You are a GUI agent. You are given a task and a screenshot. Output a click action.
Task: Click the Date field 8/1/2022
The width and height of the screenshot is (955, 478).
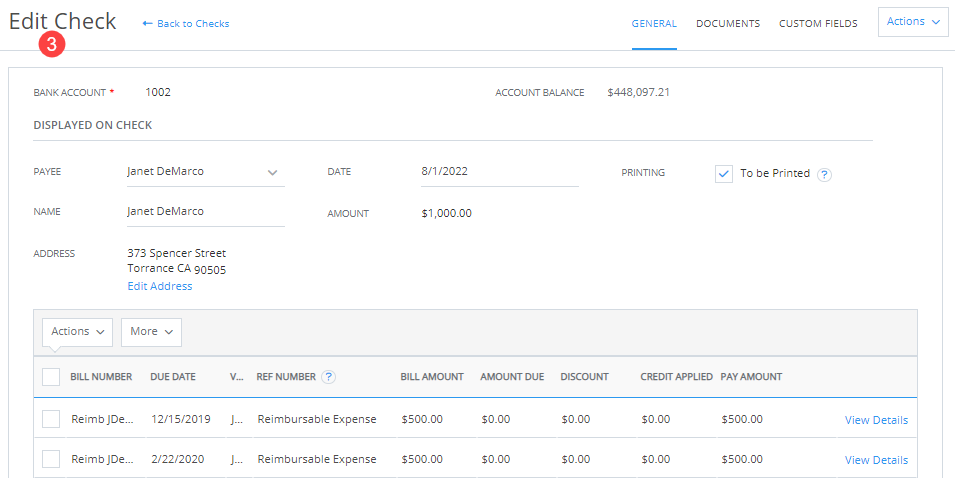click(499, 172)
